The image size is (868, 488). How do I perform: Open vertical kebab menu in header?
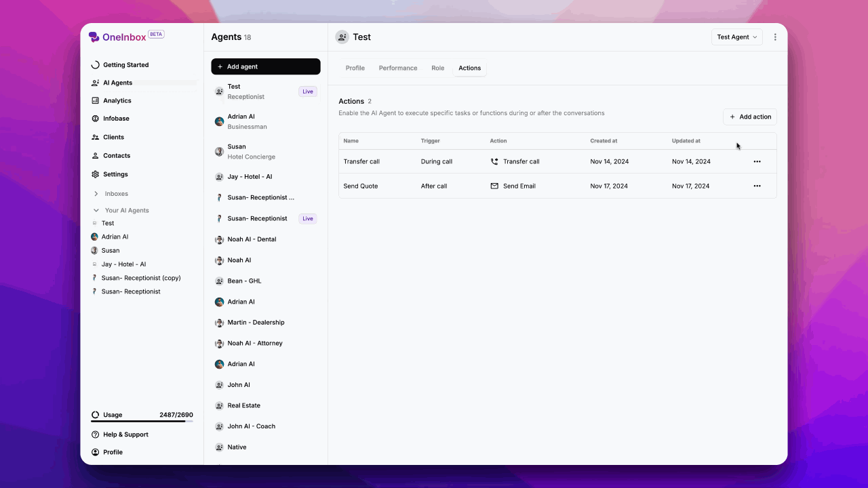tap(775, 37)
